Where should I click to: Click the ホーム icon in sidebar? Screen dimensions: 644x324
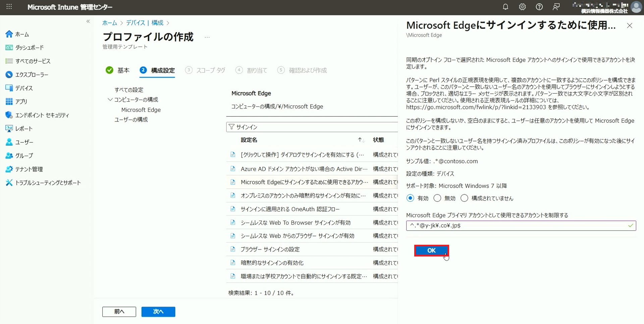pos(9,34)
